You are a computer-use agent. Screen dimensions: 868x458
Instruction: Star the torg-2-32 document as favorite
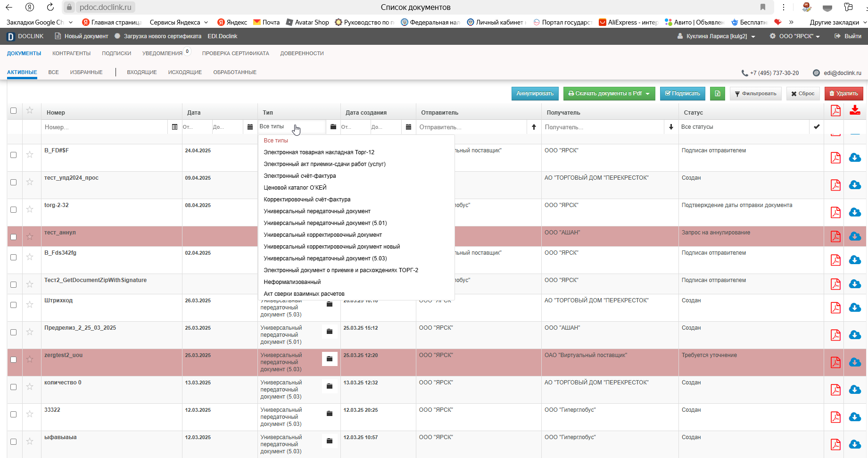pyautogui.click(x=30, y=209)
